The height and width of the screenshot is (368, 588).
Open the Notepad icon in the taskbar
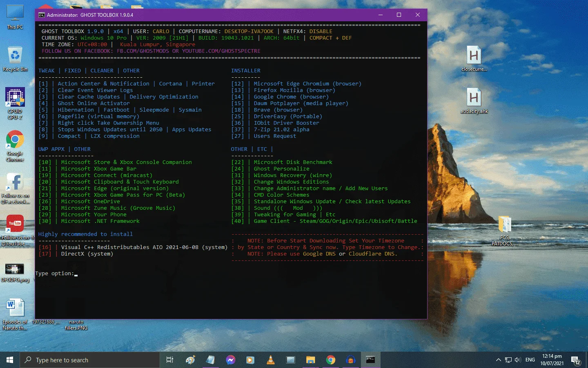tap(210, 360)
